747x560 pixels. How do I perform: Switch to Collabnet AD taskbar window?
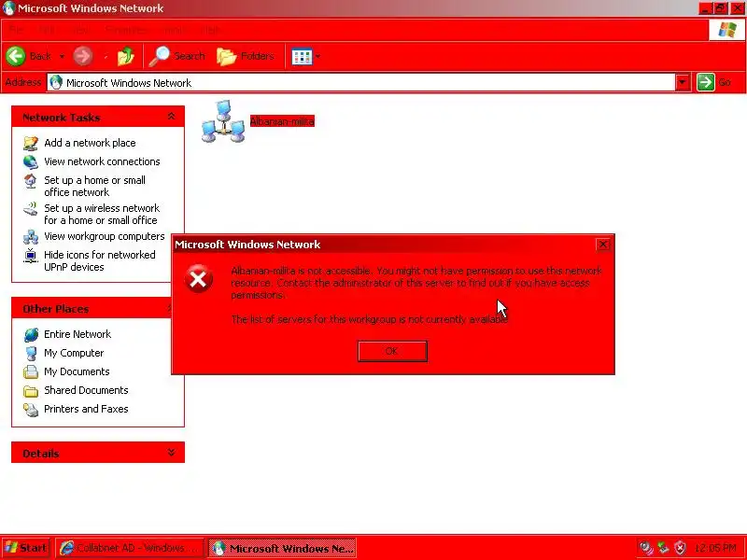click(x=130, y=548)
